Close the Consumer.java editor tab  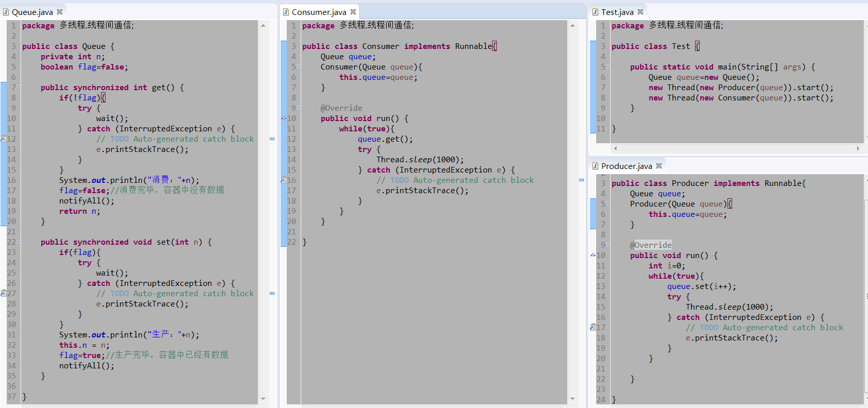pyautogui.click(x=353, y=12)
